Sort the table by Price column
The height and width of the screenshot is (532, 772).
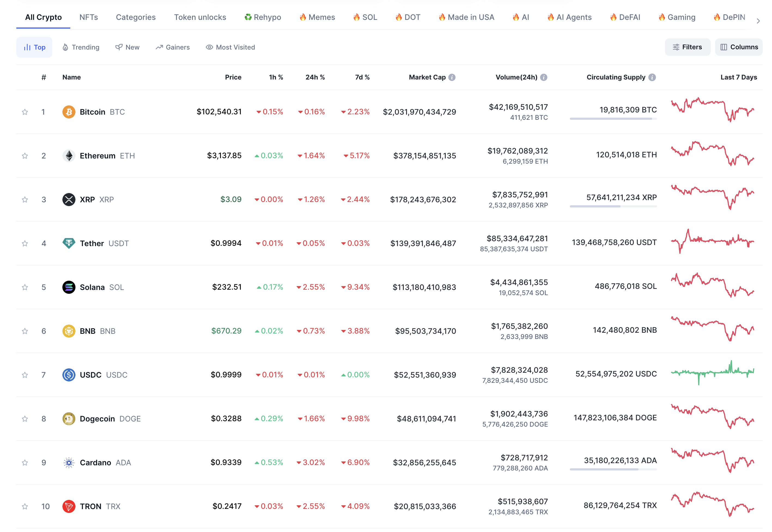233,77
